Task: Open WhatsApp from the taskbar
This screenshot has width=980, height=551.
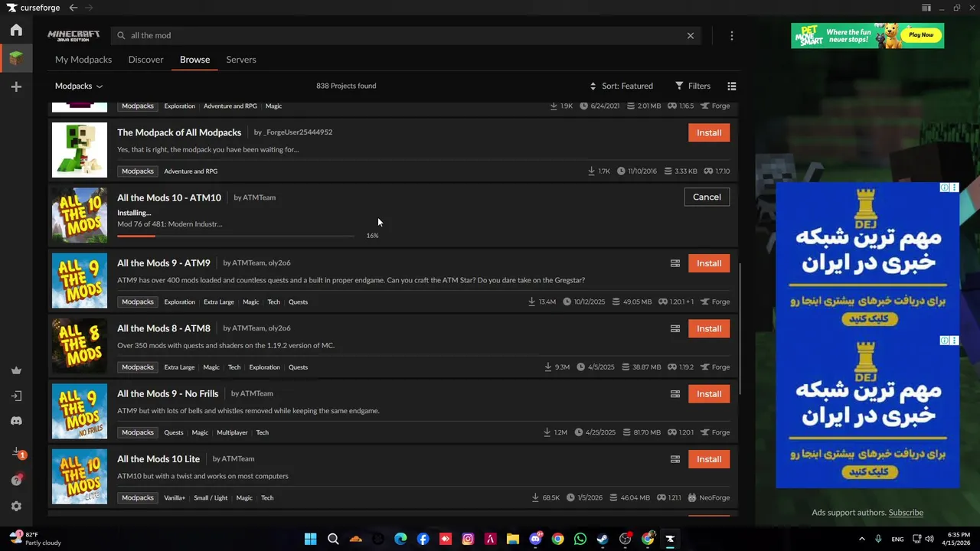Action: click(580, 539)
